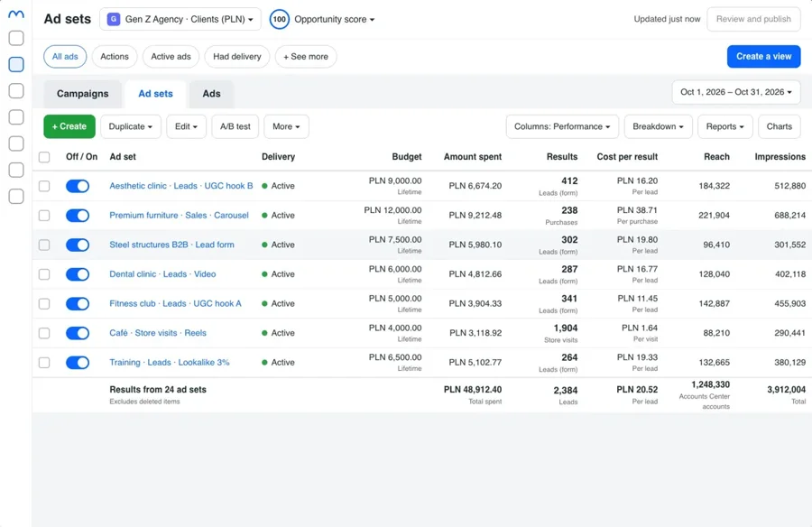The height and width of the screenshot is (527, 812).
Task: Click the Create a view button
Action: tap(764, 57)
